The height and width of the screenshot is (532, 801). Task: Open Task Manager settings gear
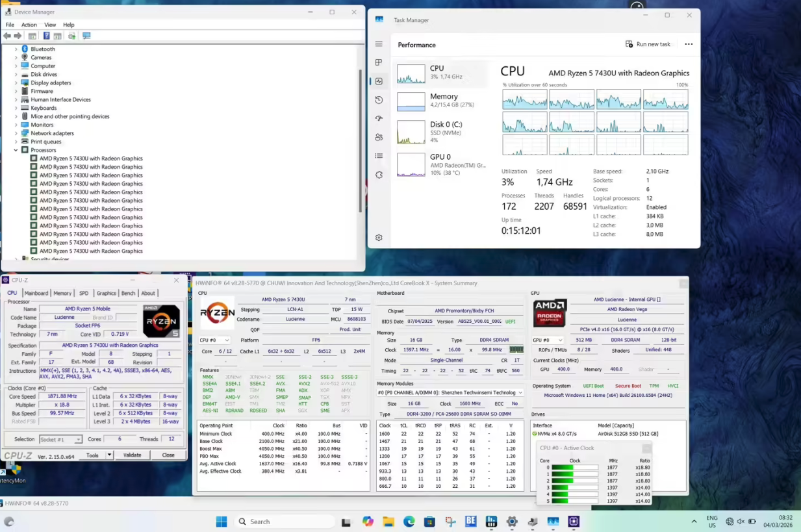[379, 238]
